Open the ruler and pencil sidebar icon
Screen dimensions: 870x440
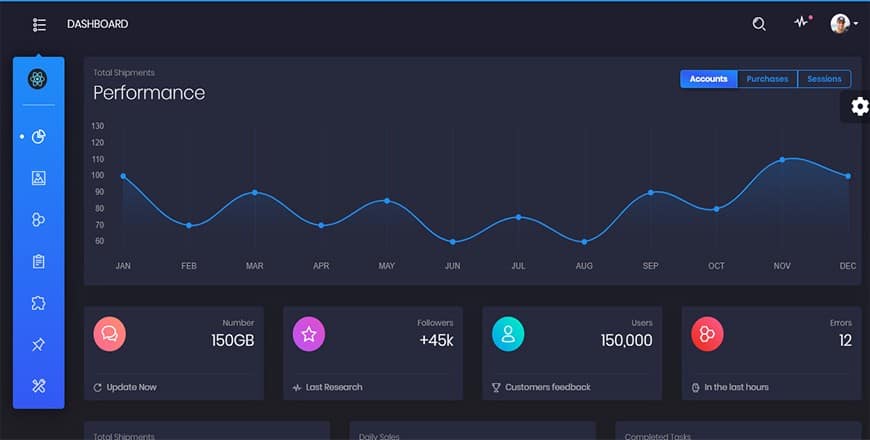point(38,386)
